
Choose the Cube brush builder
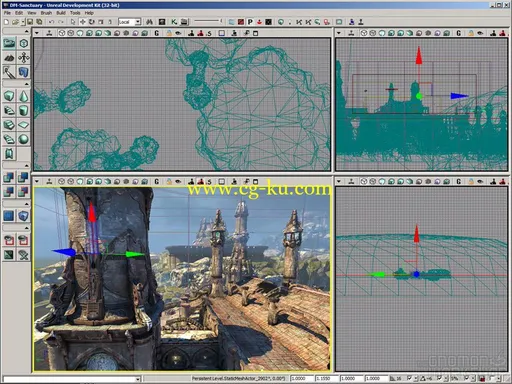9,96
